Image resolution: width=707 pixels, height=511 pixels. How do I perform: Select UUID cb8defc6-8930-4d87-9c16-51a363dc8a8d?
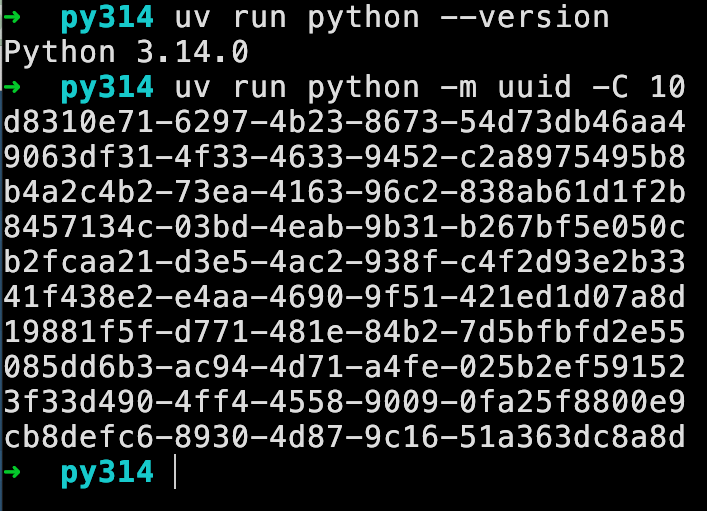pyautogui.click(x=344, y=437)
